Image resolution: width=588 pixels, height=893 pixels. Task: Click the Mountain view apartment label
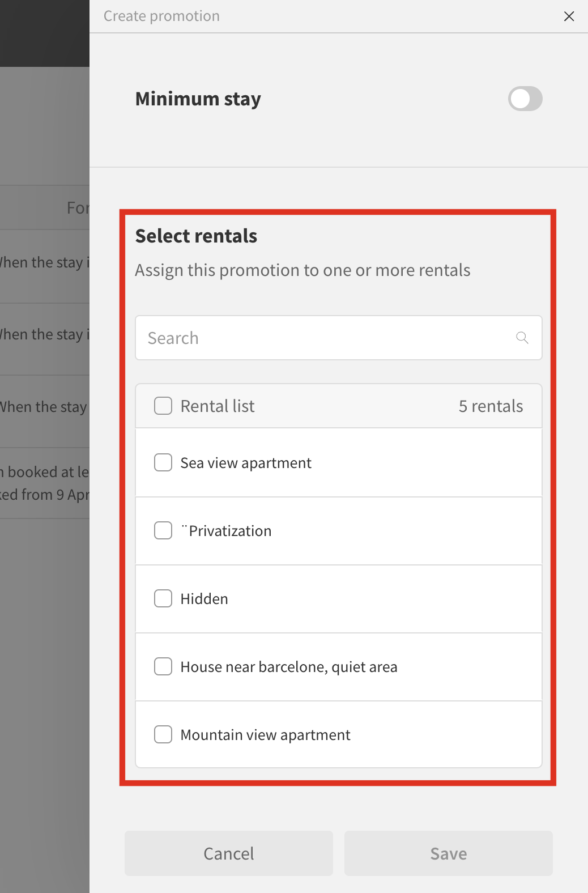[265, 735]
